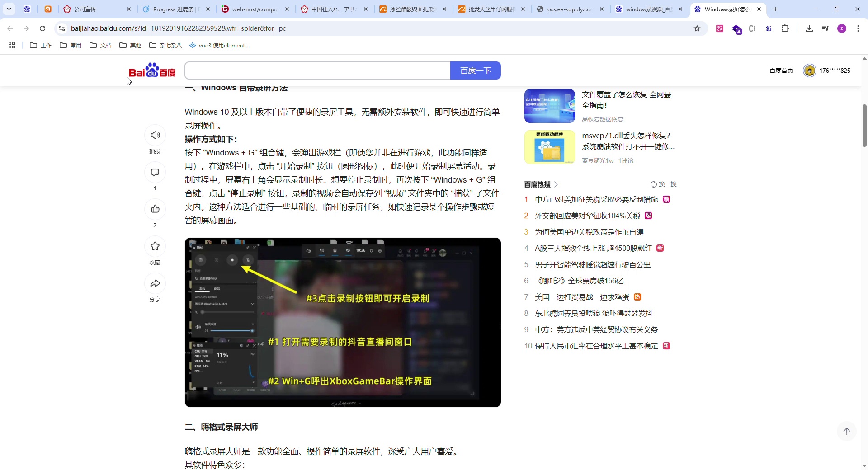
Task: Favorite the article with star (收藏) icon
Action: [x=155, y=246]
